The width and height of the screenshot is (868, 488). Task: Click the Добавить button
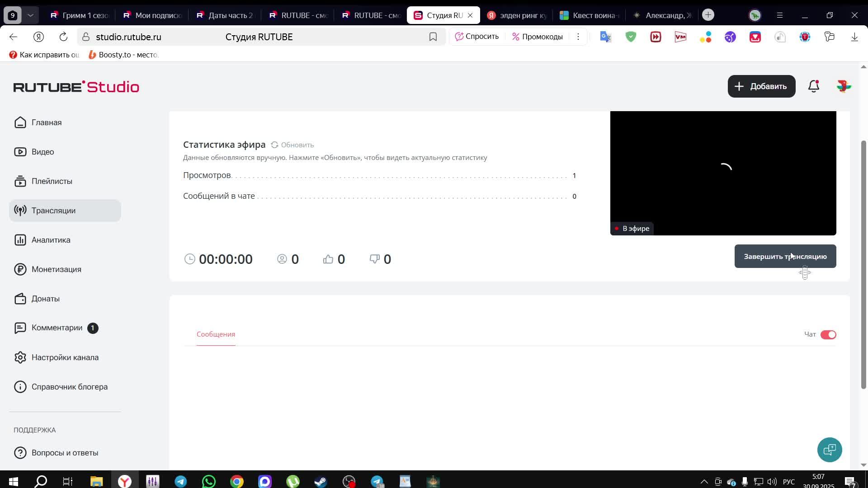(761, 86)
